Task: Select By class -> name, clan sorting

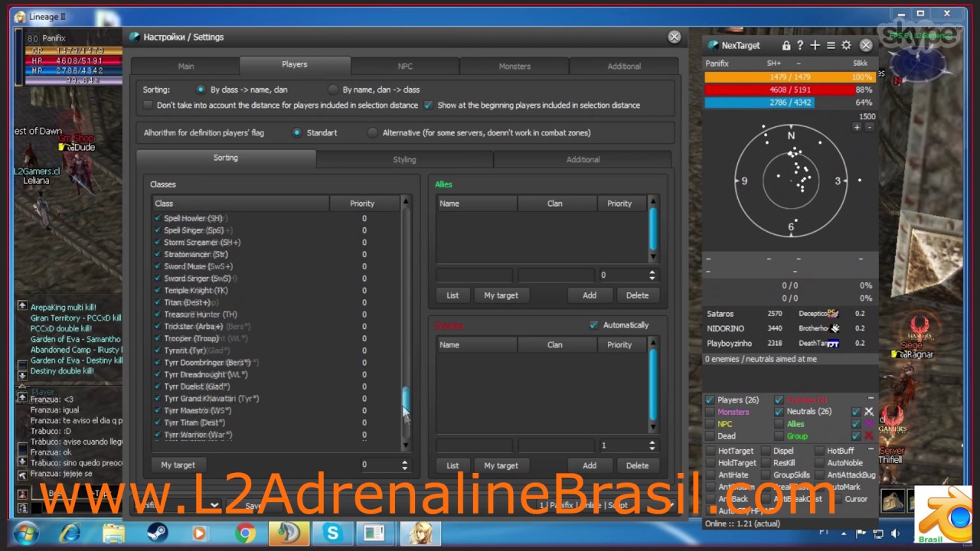Action: [x=201, y=90]
